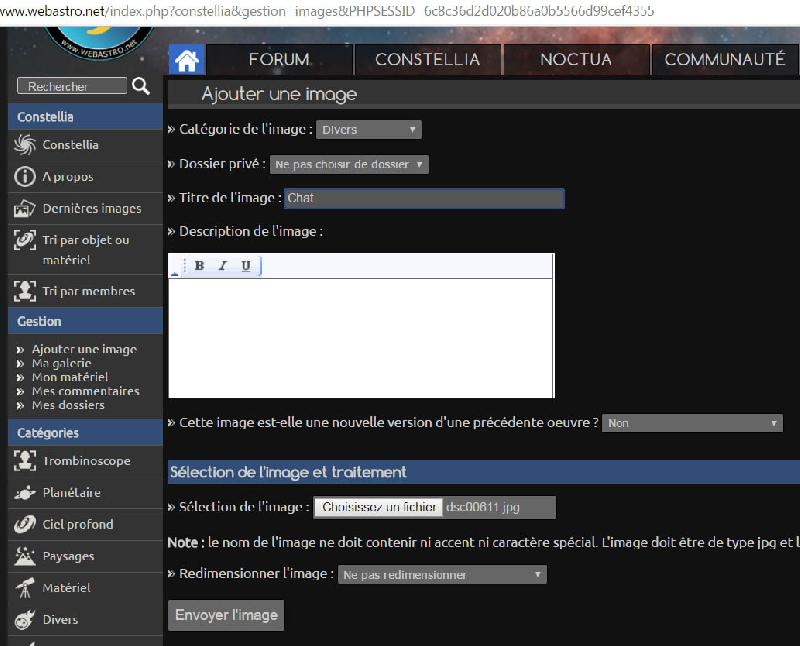This screenshot has height=646, width=800.
Task: Open Planétaire category link
Action: tap(72, 492)
